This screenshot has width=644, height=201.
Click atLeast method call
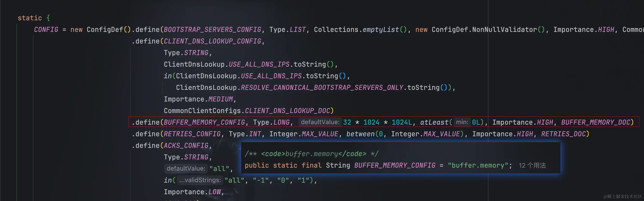tap(434, 122)
